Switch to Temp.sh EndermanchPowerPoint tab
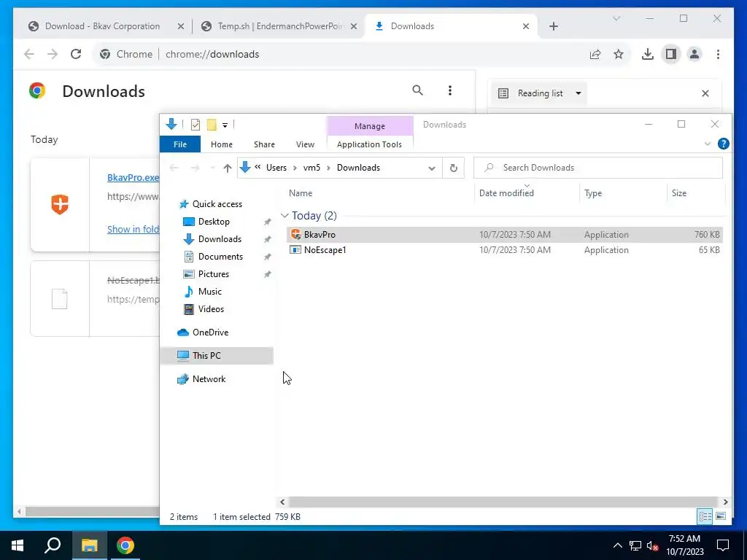 click(280, 26)
